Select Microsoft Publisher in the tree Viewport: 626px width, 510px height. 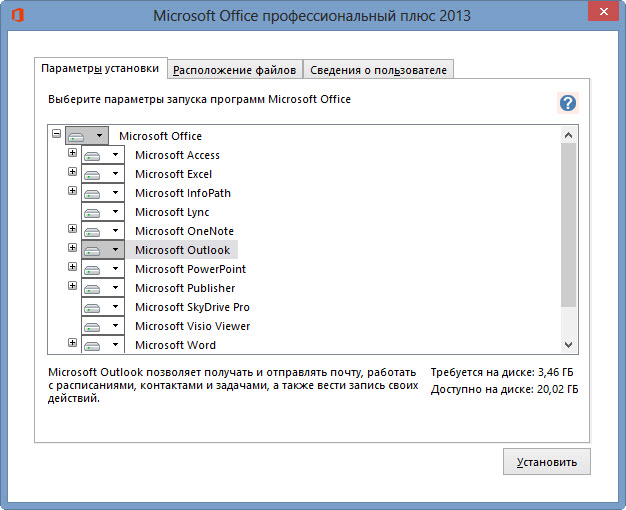pos(185,288)
